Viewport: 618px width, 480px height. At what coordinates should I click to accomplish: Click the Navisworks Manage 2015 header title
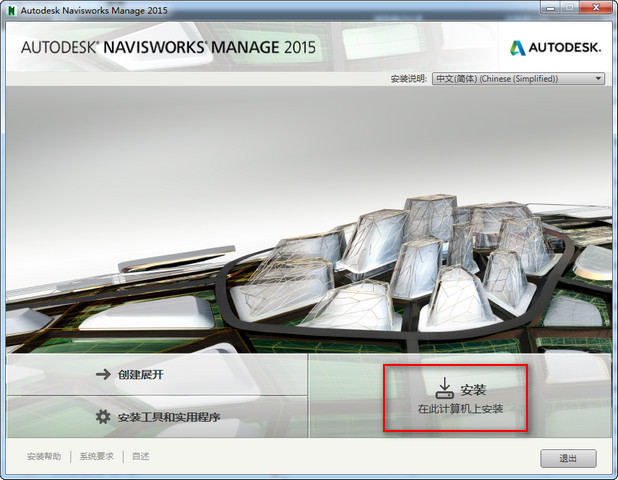(x=166, y=47)
